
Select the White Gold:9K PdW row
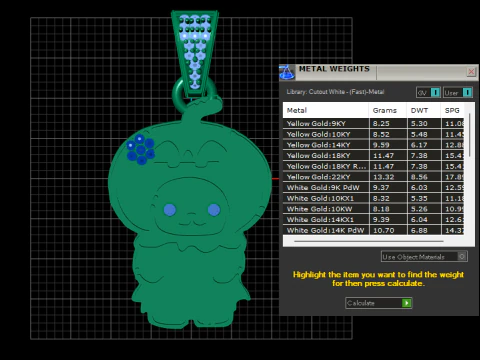coord(373,187)
